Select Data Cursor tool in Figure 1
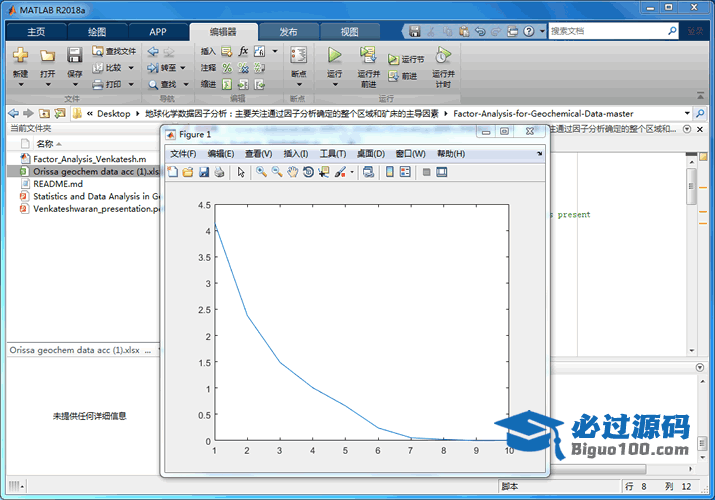This screenshot has height=500, width=715. [x=324, y=172]
